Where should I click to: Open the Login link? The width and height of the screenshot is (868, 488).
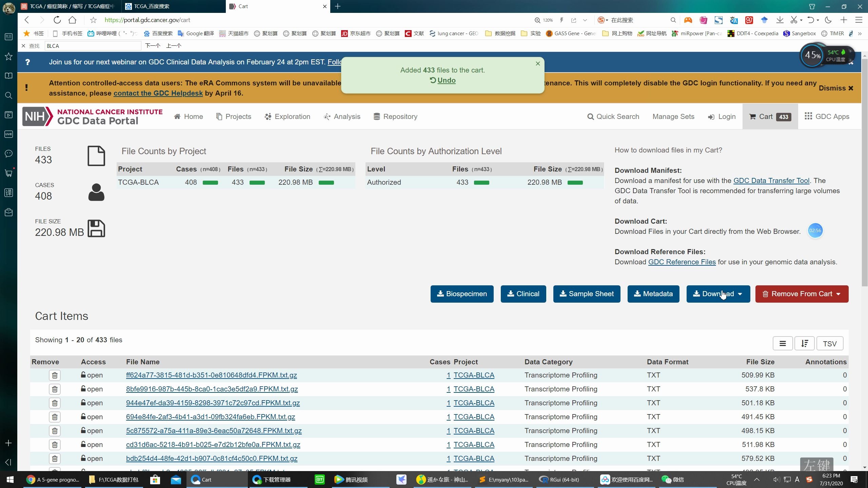pyautogui.click(x=722, y=117)
